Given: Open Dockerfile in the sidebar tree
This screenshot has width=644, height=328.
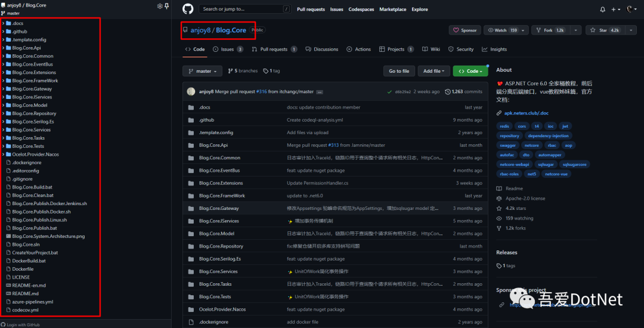Looking at the screenshot, I should pyautogui.click(x=23, y=269).
